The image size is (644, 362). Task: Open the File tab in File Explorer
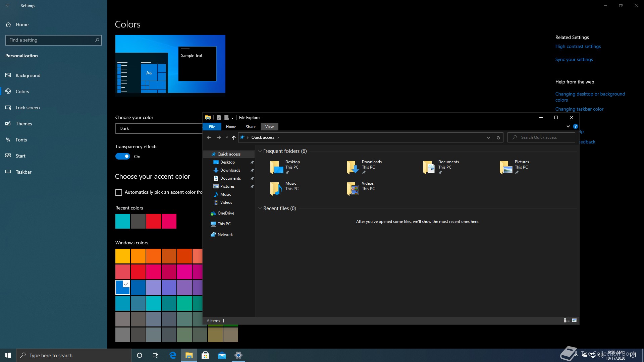(x=212, y=127)
